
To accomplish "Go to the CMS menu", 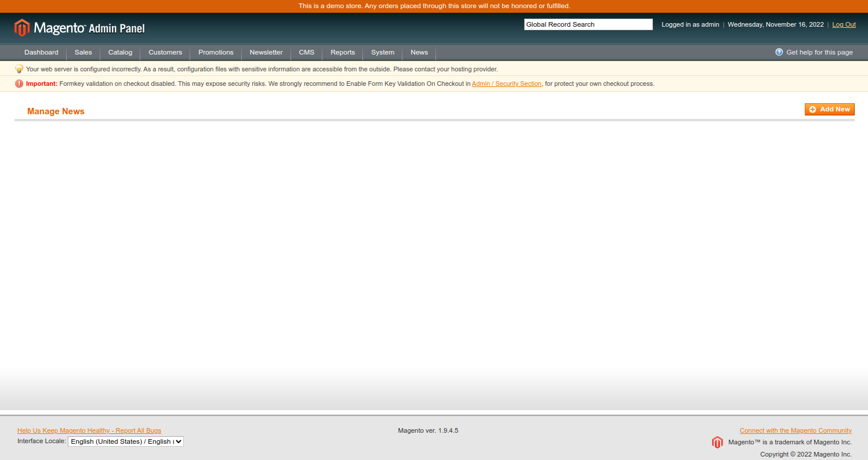I will coord(307,52).
